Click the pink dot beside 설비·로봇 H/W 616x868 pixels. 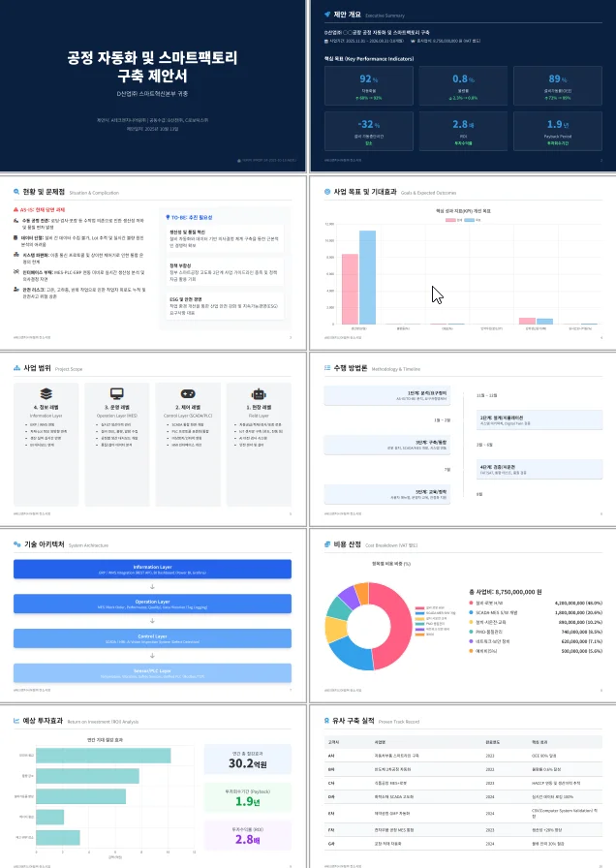pyautogui.click(x=471, y=603)
